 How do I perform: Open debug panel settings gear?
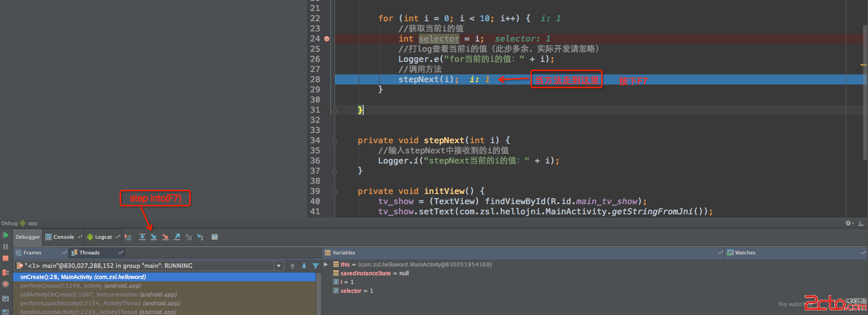coord(848,223)
